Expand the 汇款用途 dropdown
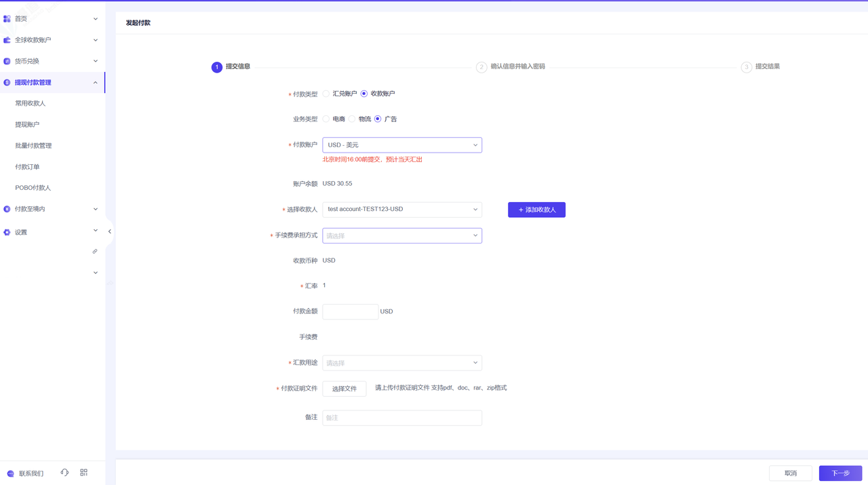The width and height of the screenshot is (868, 485). point(402,363)
